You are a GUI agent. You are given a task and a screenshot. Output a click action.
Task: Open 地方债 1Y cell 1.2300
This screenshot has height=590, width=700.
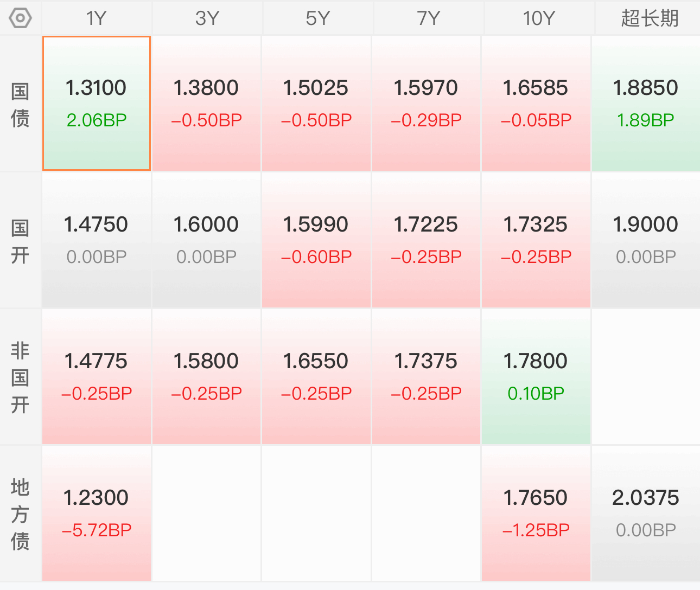[97, 514]
